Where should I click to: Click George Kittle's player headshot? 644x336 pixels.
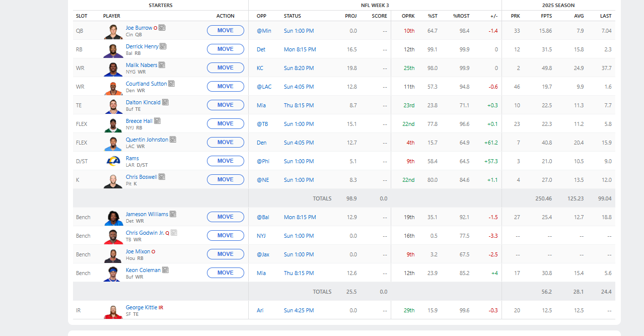pos(113,311)
